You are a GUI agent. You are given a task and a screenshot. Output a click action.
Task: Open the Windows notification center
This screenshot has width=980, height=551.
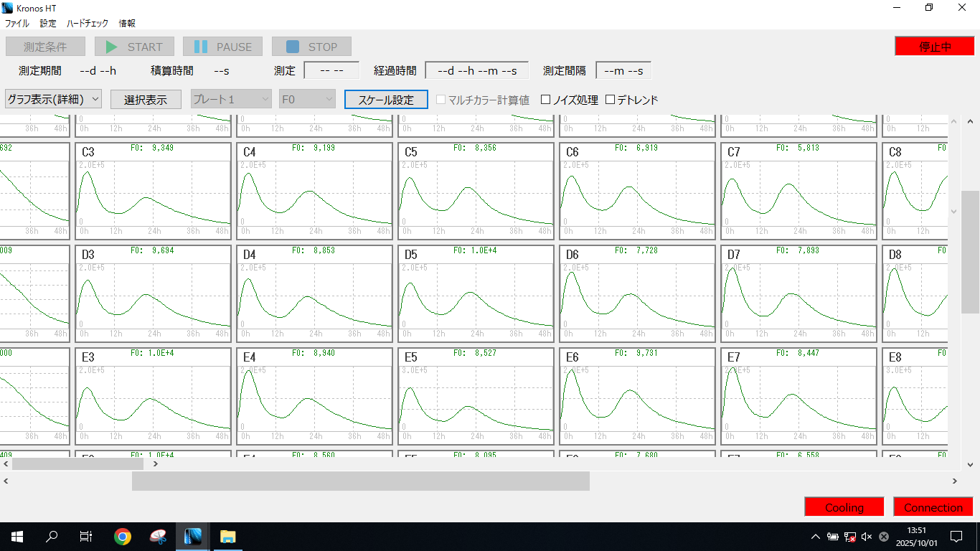pos(956,537)
